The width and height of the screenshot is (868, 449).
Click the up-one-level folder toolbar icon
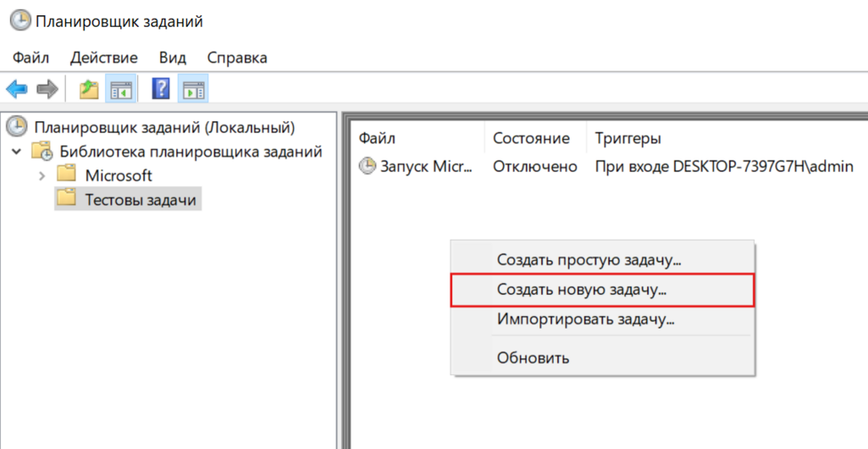pyautogui.click(x=88, y=89)
